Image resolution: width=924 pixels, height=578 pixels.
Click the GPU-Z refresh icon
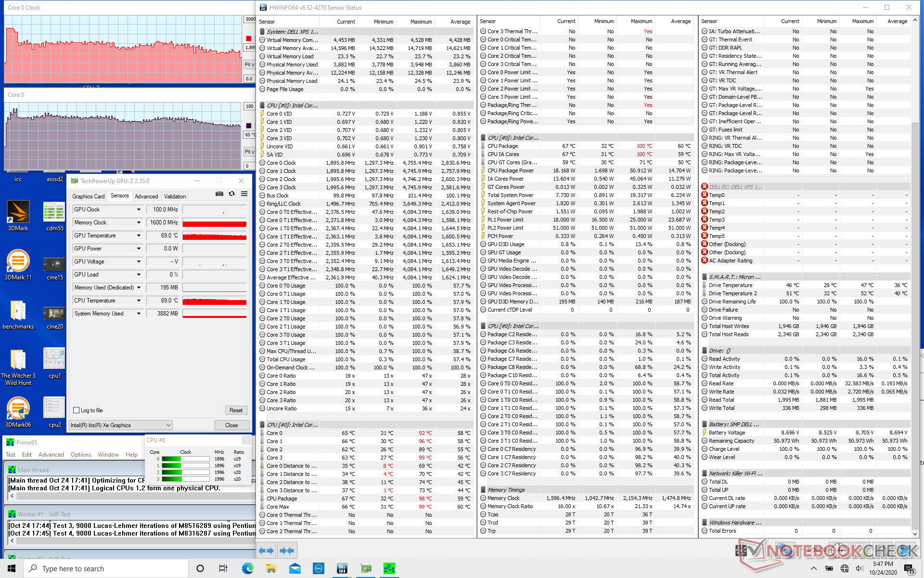point(231,194)
